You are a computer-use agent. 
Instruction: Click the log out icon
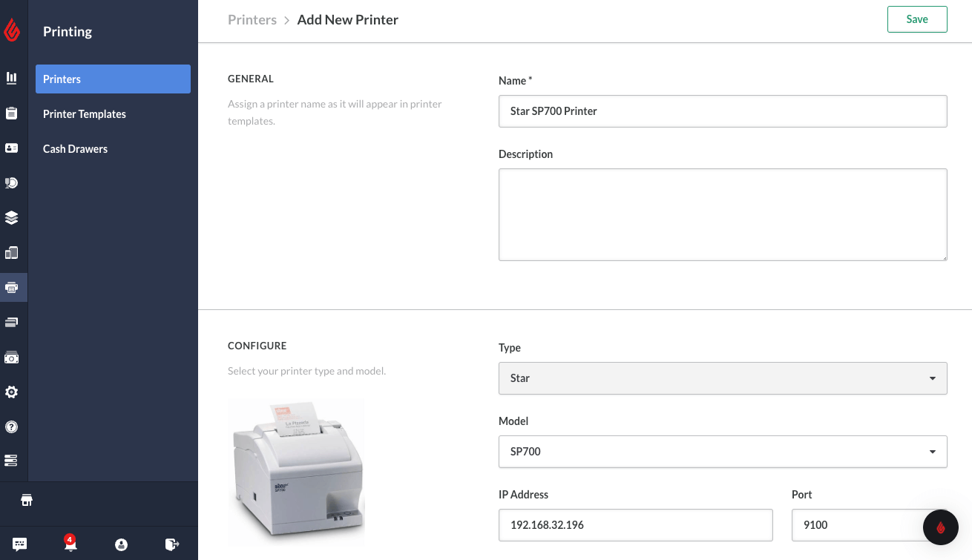click(172, 544)
